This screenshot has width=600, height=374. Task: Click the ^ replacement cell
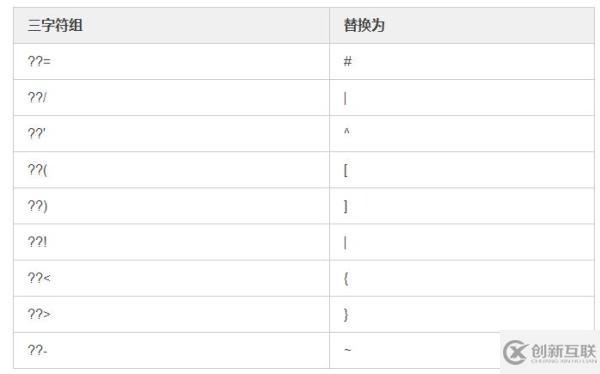tap(462, 134)
